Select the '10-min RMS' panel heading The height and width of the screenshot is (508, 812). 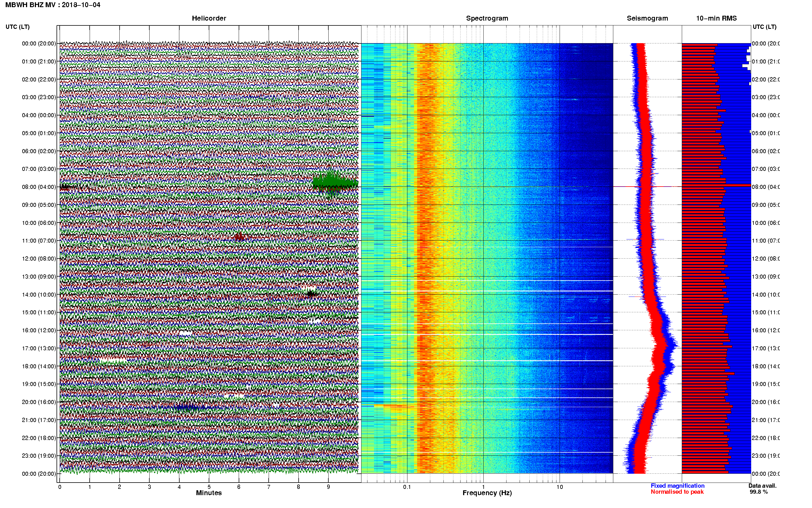coord(716,18)
